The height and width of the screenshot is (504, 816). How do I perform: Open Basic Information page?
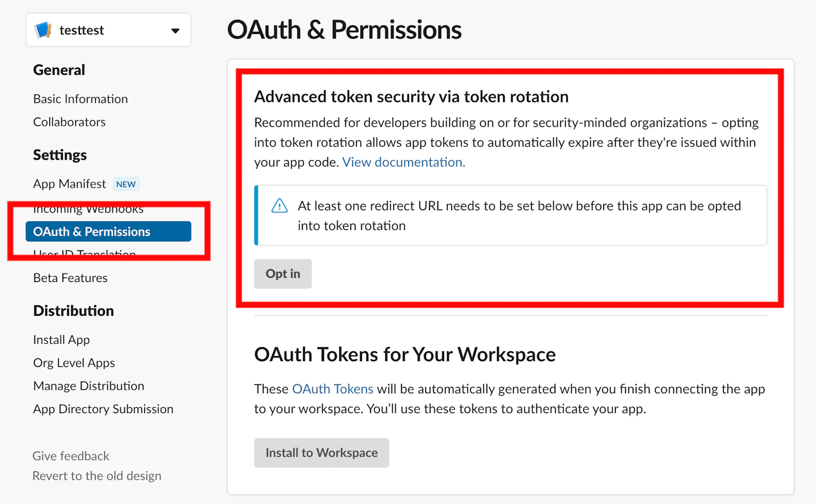pos(80,99)
